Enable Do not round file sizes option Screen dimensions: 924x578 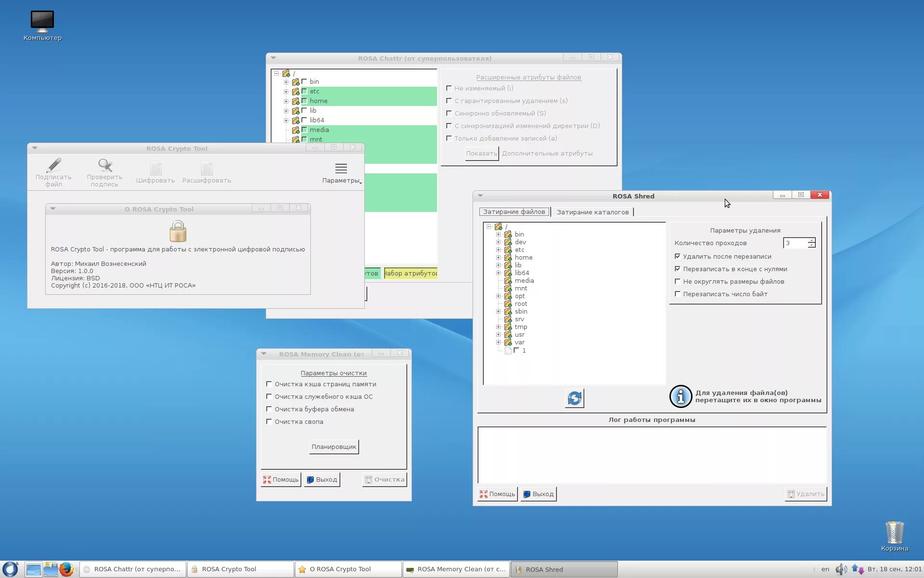(678, 281)
